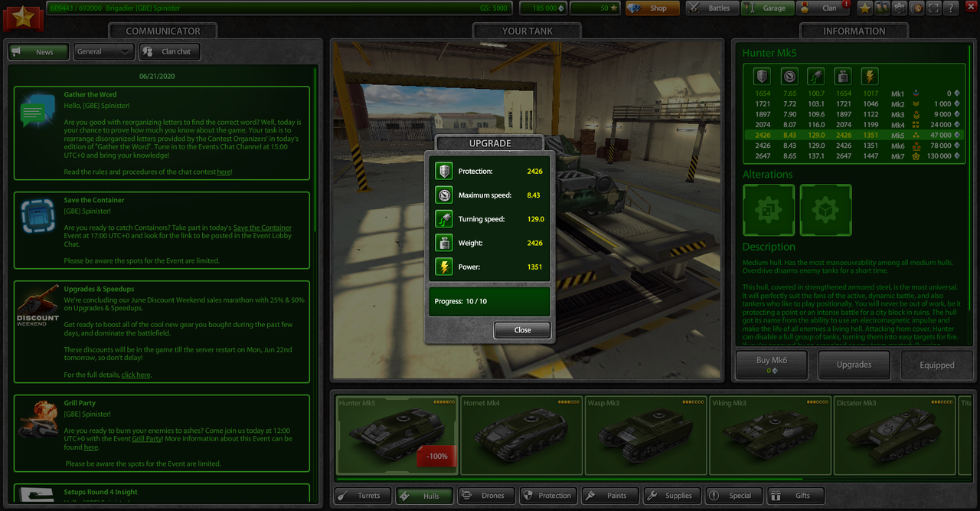Viewport: 980px width, 511px height.
Task: Switch to the Special category tab
Action: (733, 496)
